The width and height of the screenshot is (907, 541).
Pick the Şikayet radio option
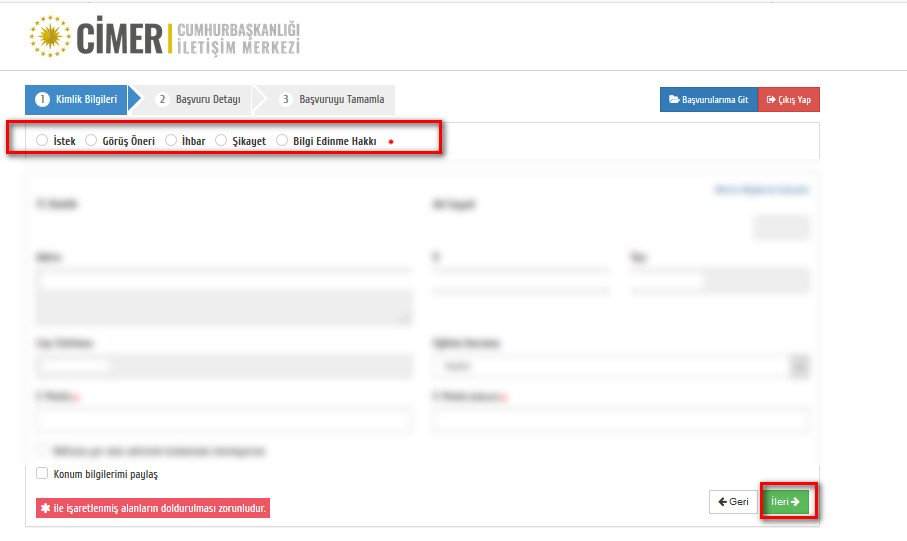pos(222,141)
